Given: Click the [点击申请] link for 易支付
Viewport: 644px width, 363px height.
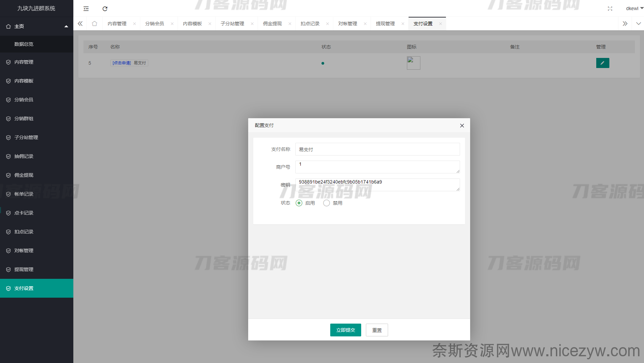Looking at the screenshot, I should pos(122,63).
